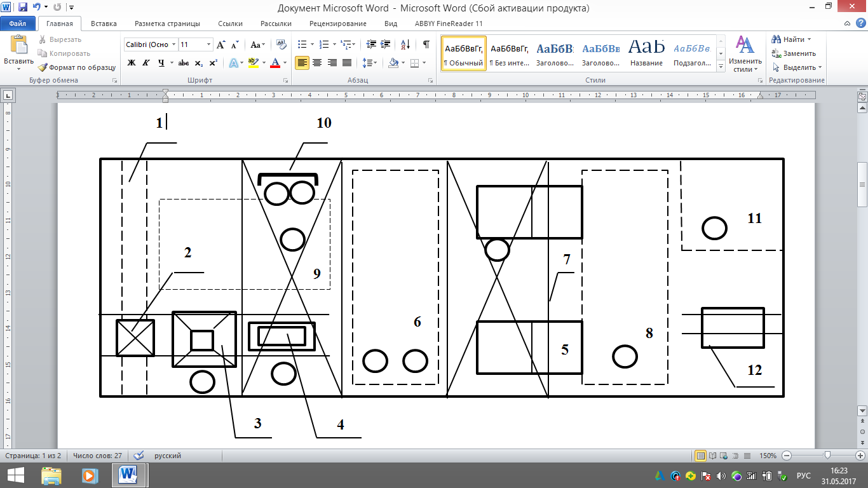Increase the paragraph indent
The height and width of the screenshot is (488, 868).
[x=386, y=44]
